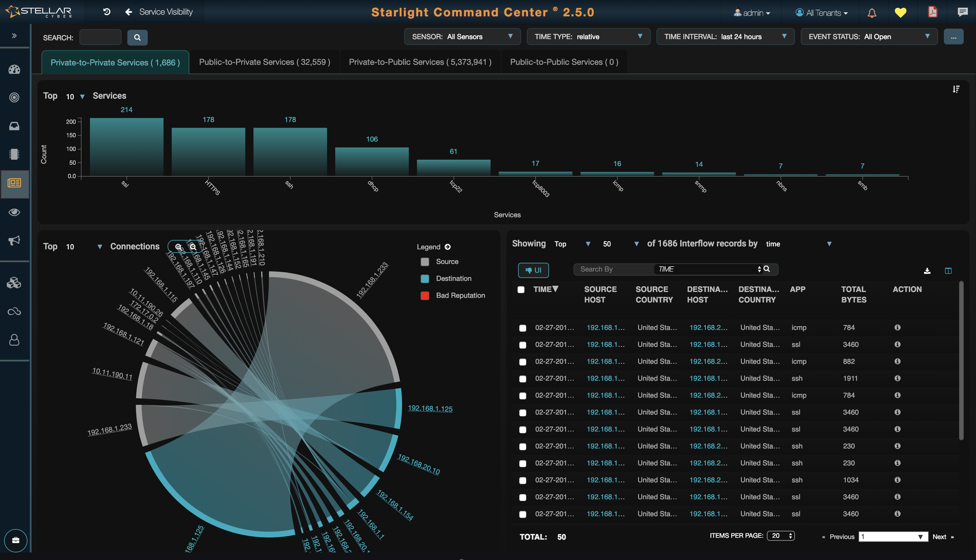Open the admin user menu
This screenshot has height=560, width=976.
pyautogui.click(x=752, y=13)
